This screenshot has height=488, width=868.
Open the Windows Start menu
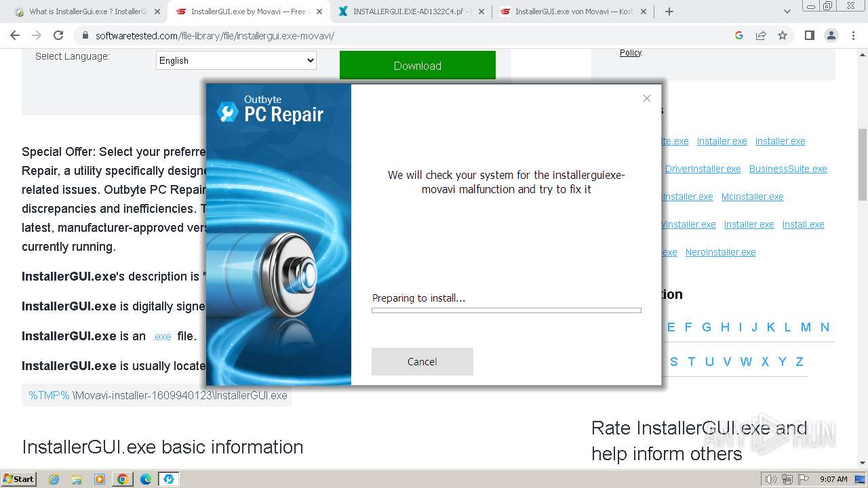18,479
